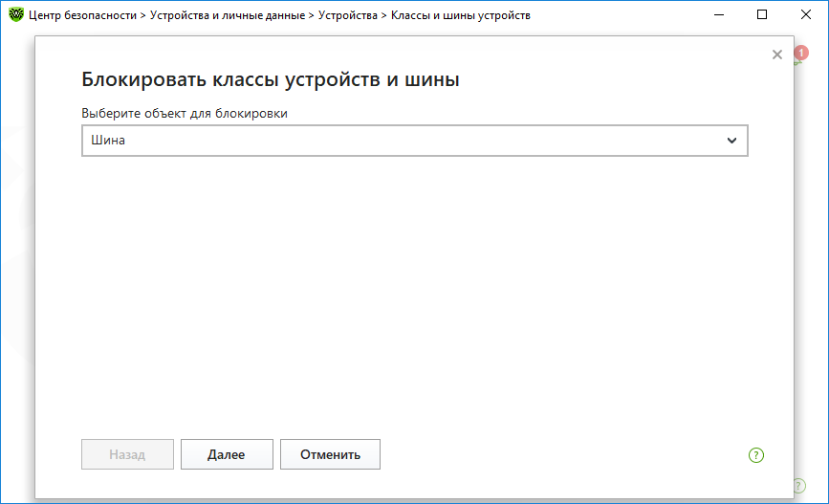Image resolution: width=829 pixels, height=504 pixels.
Task: Click the Отменить button
Action: click(330, 454)
